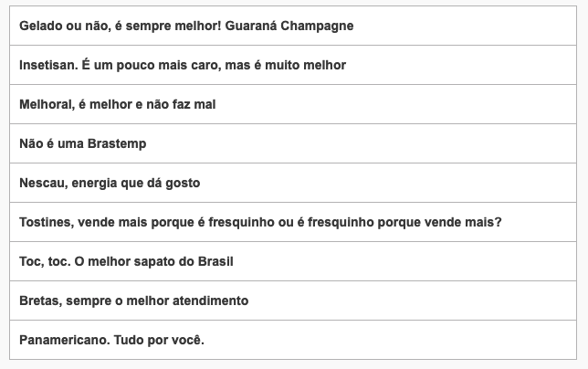588x369 pixels.
Task: Click the word Nescau
Action: 44,183
